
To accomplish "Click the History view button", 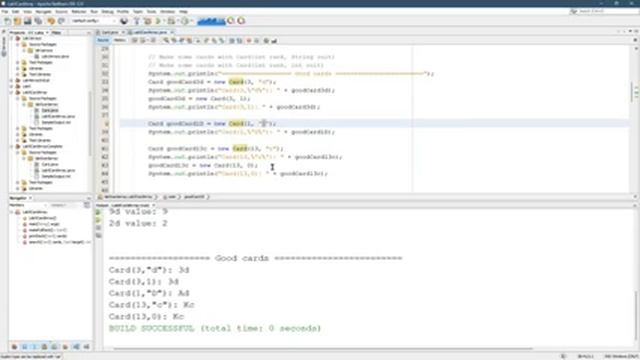I will click(x=119, y=40).
